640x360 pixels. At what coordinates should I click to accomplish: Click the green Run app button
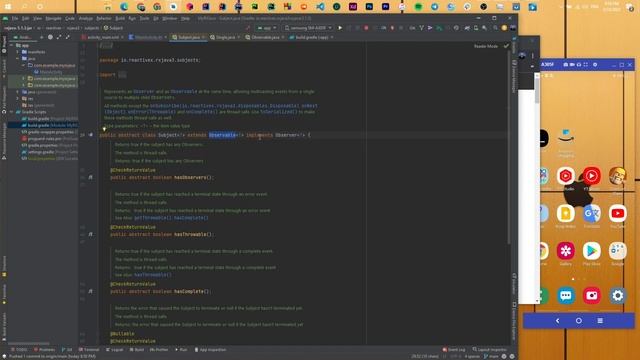(x=340, y=28)
